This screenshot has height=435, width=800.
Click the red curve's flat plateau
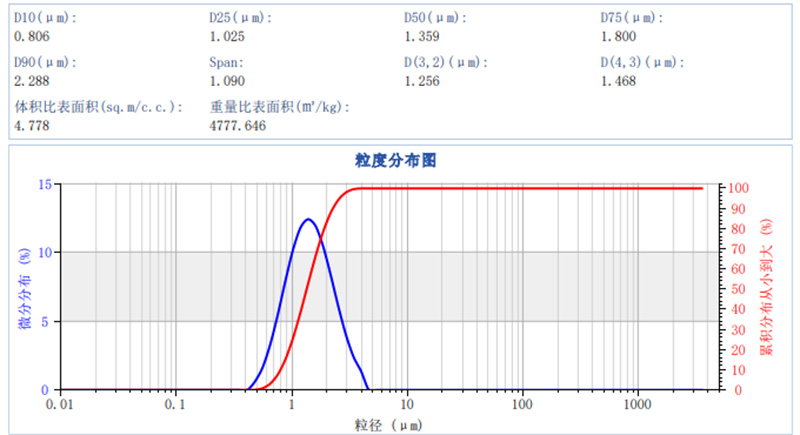pyautogui.click(x=530, y=188)
